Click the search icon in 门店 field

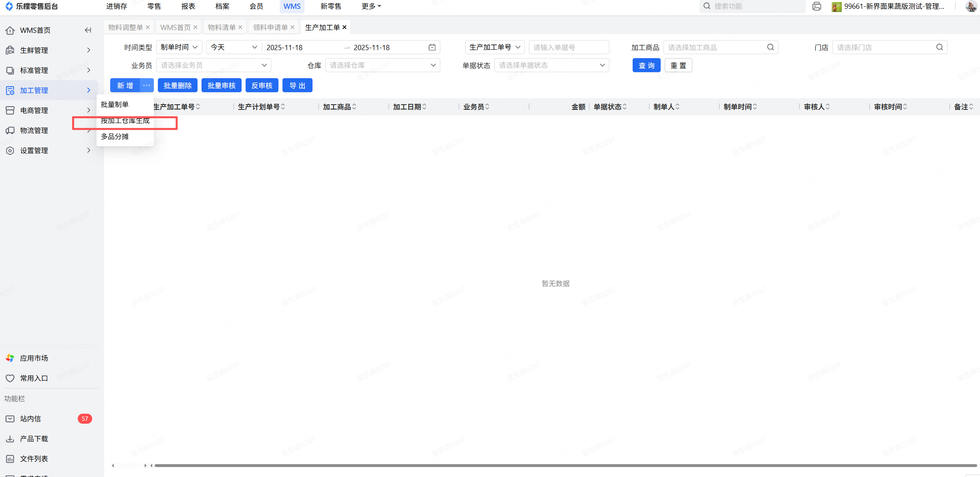click(x=939, y=47)
